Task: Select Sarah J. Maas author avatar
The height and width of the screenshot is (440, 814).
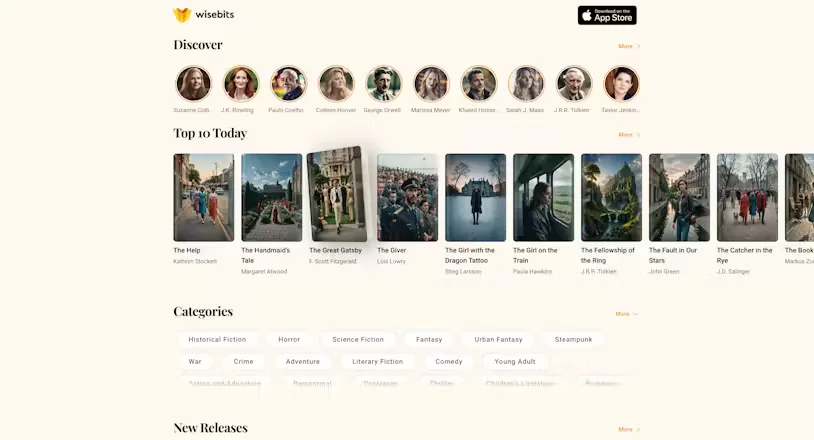Action: click(x=526, y=84)
